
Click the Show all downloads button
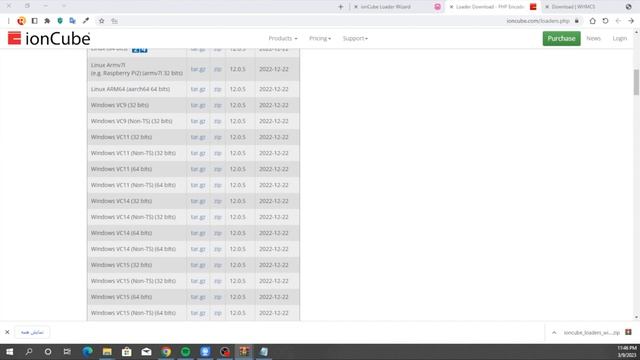32,332
